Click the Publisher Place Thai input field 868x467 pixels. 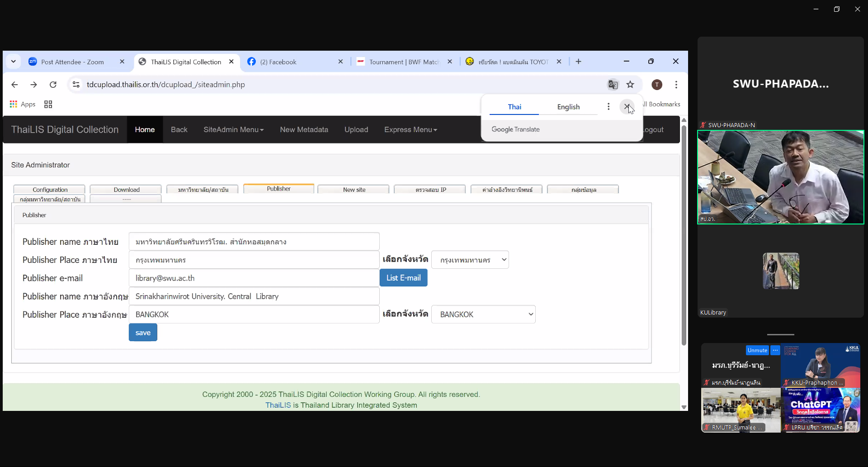[254, 260]
